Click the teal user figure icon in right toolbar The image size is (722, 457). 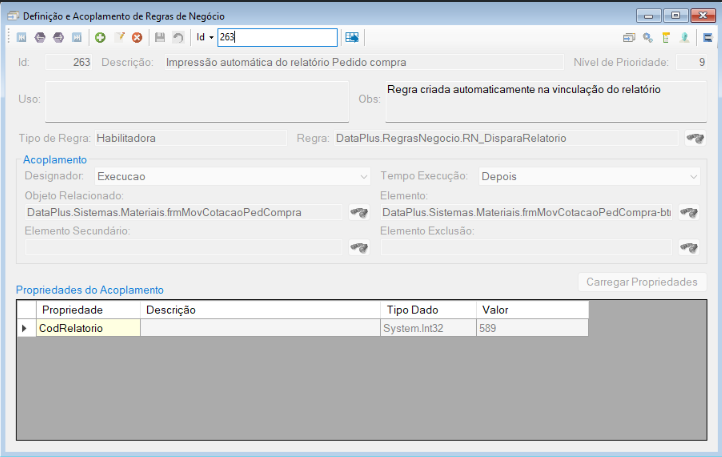(685, 37)
